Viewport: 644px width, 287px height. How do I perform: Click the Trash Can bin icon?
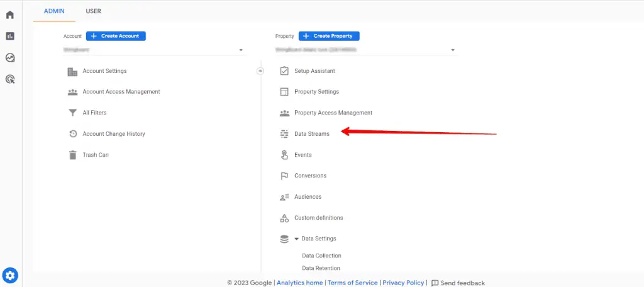coord(73,155)
